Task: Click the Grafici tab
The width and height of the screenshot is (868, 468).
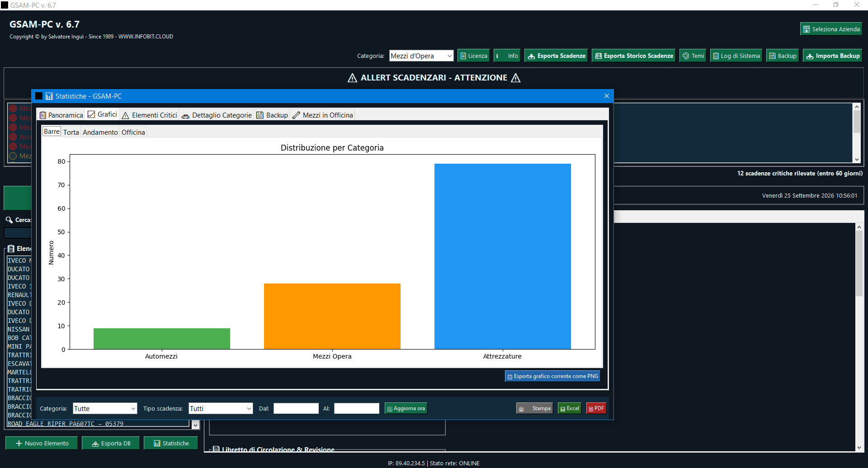Action: [x=103, y=114]
